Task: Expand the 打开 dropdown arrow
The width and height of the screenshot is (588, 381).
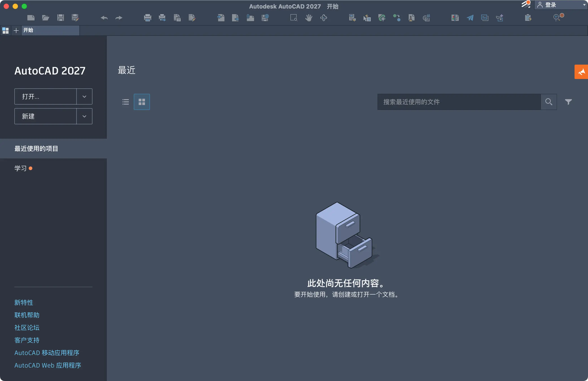Action: (84, 97)
